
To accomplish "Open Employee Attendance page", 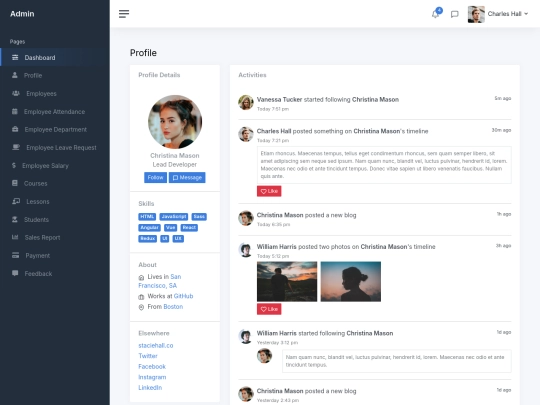I will (x=55, y=112).
